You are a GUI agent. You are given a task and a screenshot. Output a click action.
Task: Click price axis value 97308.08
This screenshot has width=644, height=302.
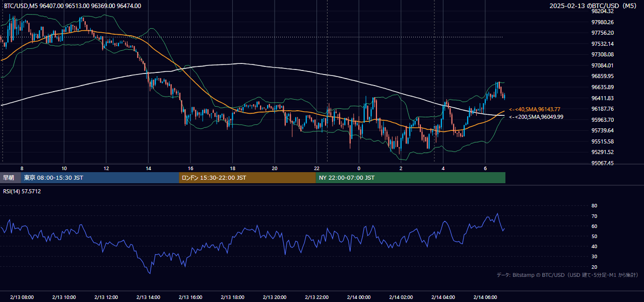tap(603, 54)
